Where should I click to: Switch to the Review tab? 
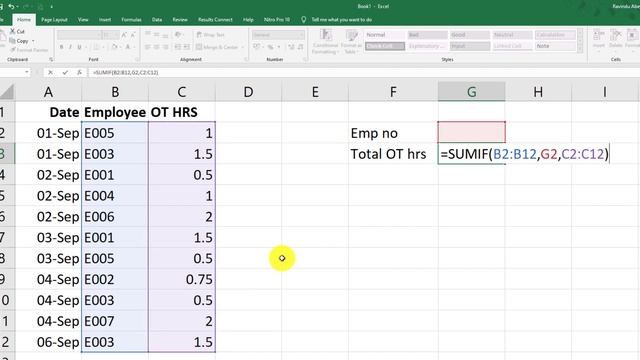tap(180, 20)
